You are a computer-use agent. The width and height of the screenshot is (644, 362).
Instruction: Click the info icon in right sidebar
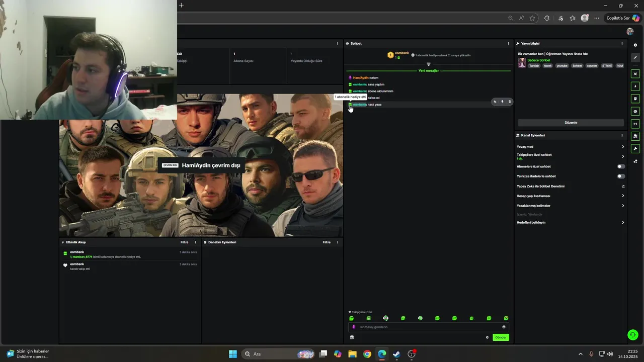tap(635, 45)
